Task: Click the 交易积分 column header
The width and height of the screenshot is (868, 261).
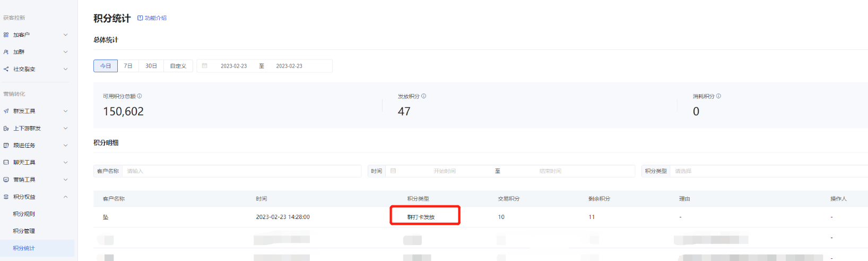Action: [509, 199]
